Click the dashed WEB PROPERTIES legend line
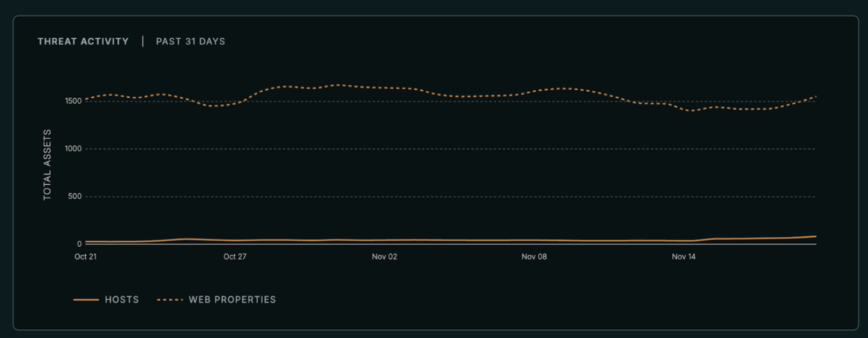868x338 pixels. [170, 300]
